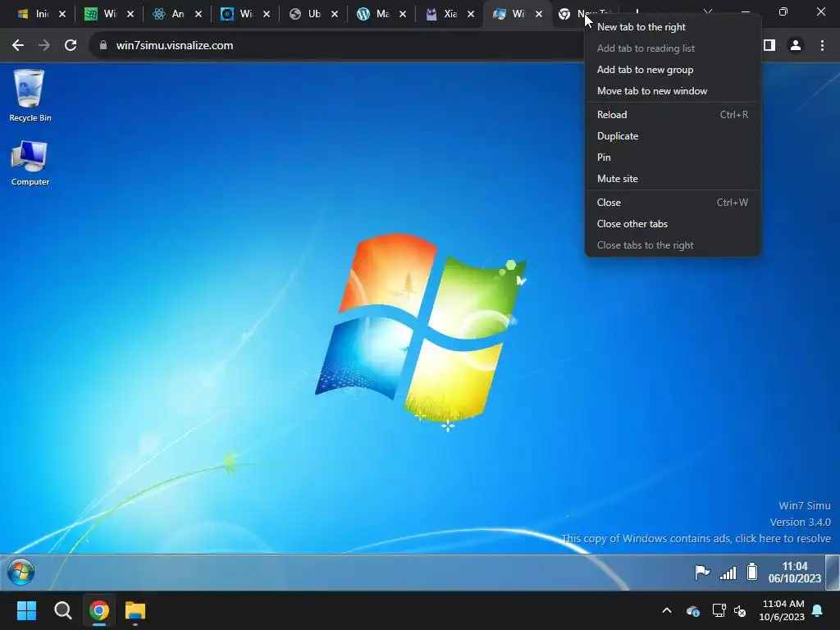Choose 'New tab to the right'

pyautogui.click(x=673, y=27)
